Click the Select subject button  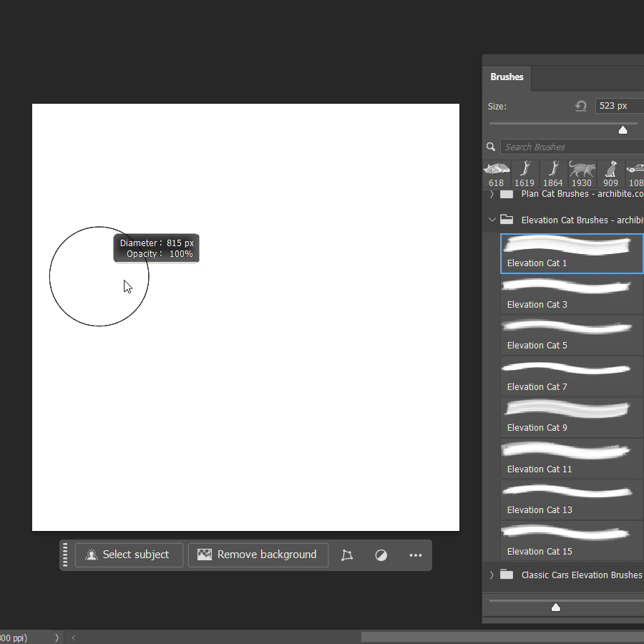129,555
